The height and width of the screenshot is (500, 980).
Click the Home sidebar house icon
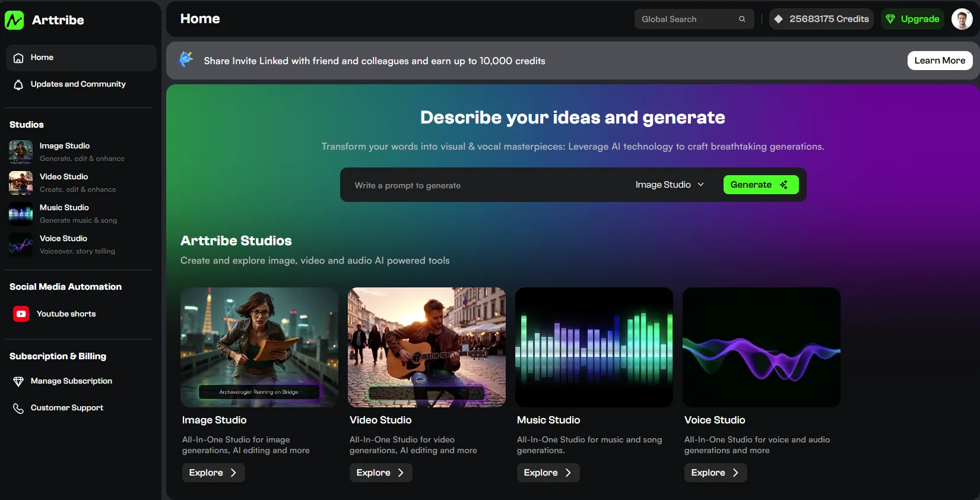[x=18, y=58]
